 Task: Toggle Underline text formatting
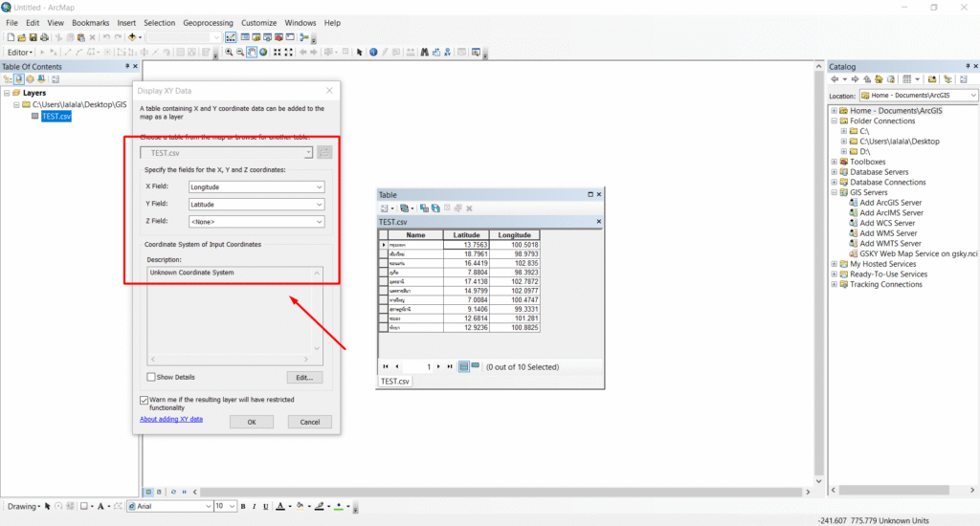point(266,507)
